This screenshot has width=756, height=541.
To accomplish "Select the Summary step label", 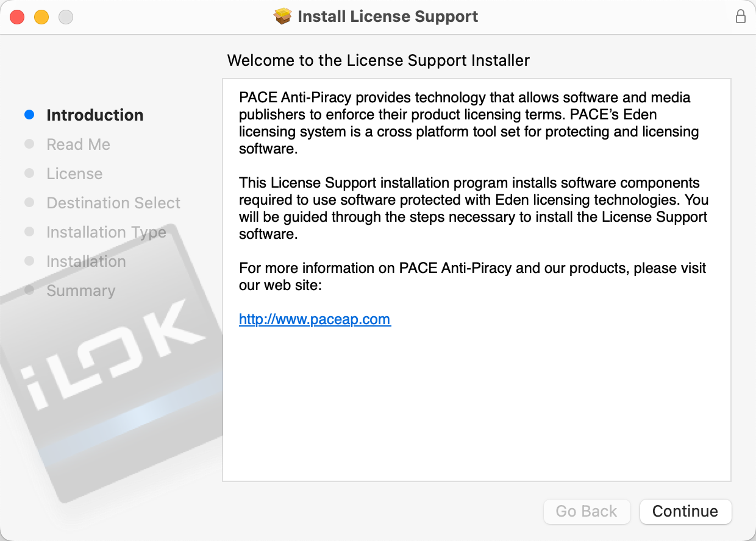I will (80, 291).
